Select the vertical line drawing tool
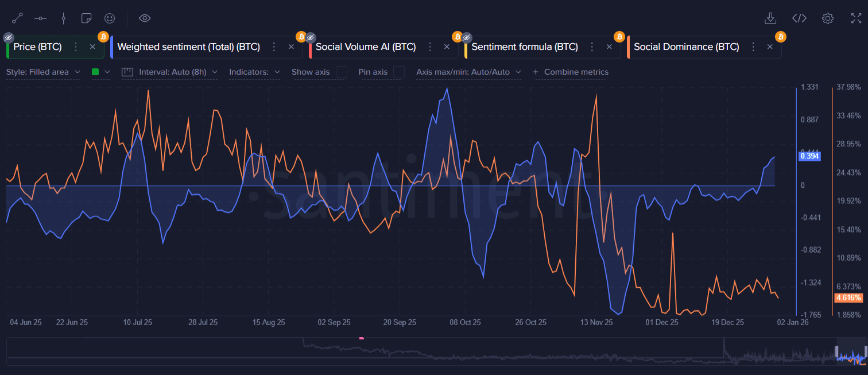This screenshot has height=375, width=868. (64, 18)
